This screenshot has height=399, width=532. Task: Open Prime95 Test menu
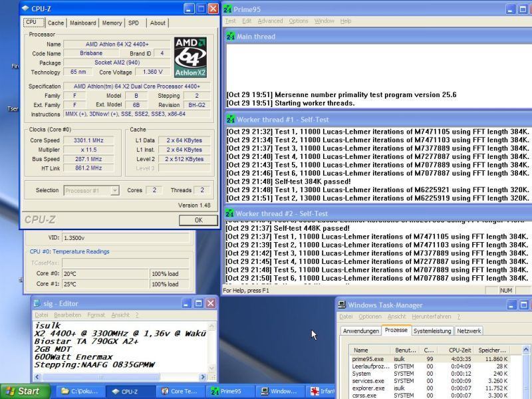pyautogui.click(x=230, y=21)
